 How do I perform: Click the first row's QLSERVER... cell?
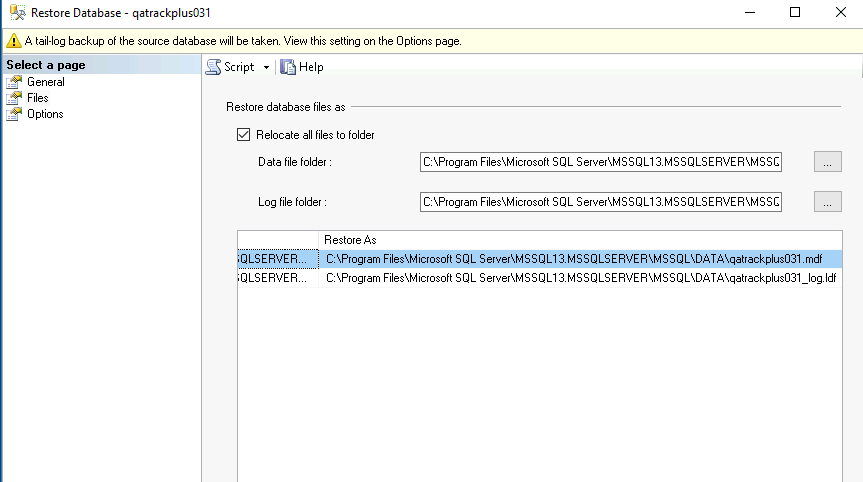(278, 259)
